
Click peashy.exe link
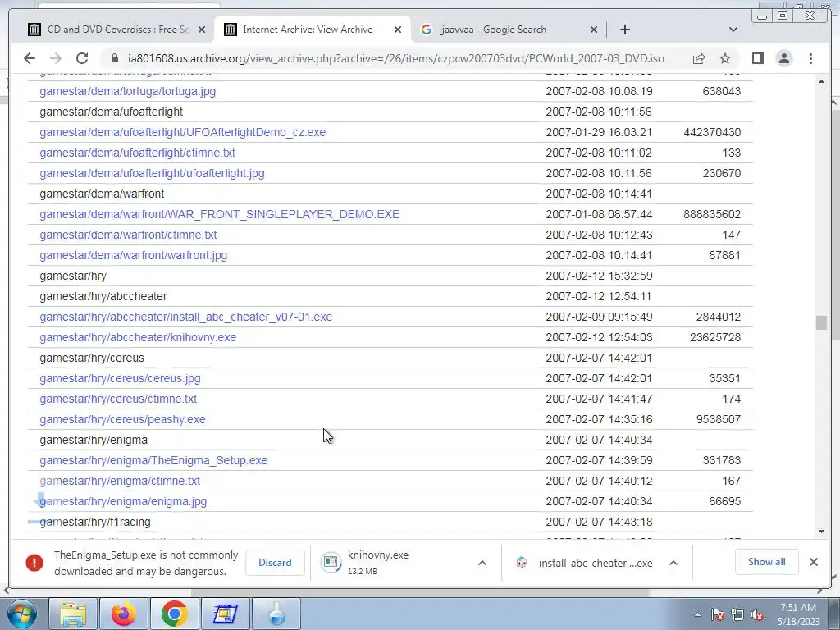pyautogui.click(x=122, y=419)
